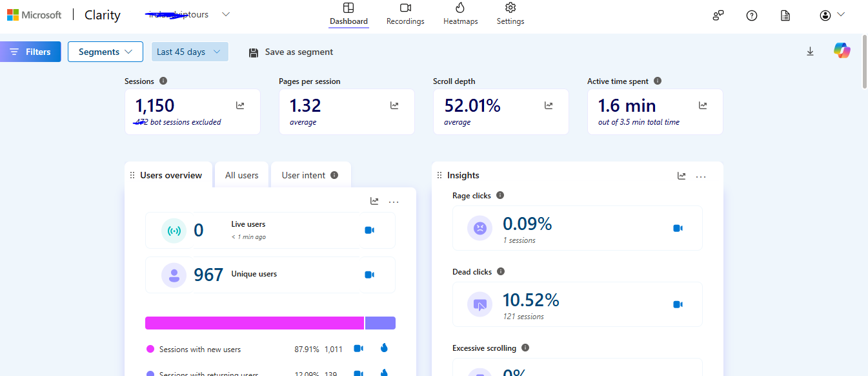
Task: View heatmap for sessions with new users
Action: point(385,348)
